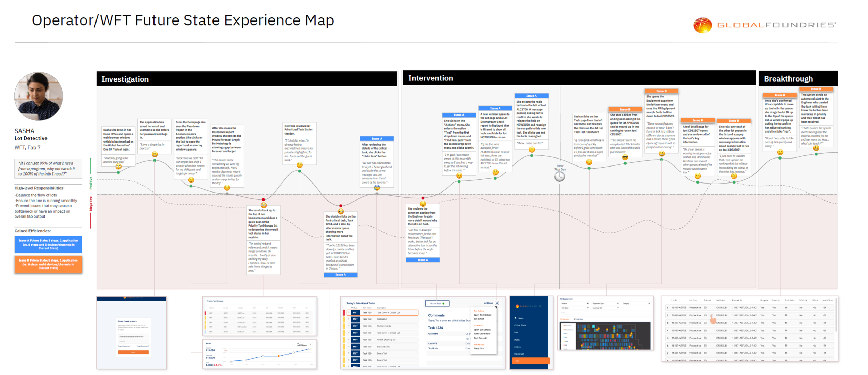Switch to the Map View tab

pyautogui.click(x=565, y=319)
